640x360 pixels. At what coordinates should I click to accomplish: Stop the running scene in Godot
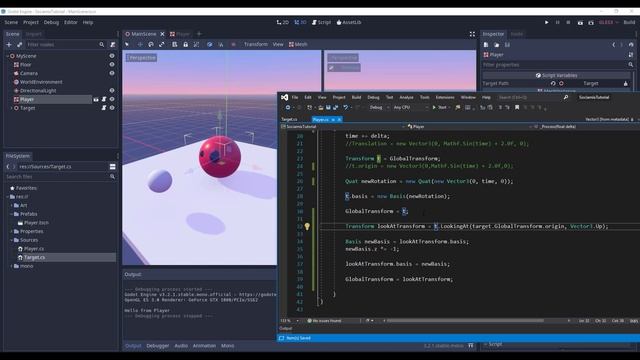pyautogui.click(x=568, y=22)
